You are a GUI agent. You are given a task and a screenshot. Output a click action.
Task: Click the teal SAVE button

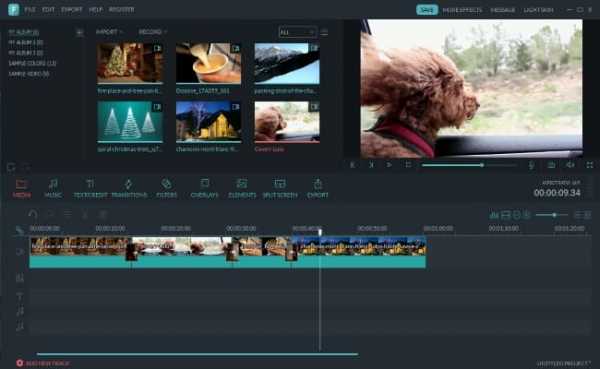click(x=427, y=10)
